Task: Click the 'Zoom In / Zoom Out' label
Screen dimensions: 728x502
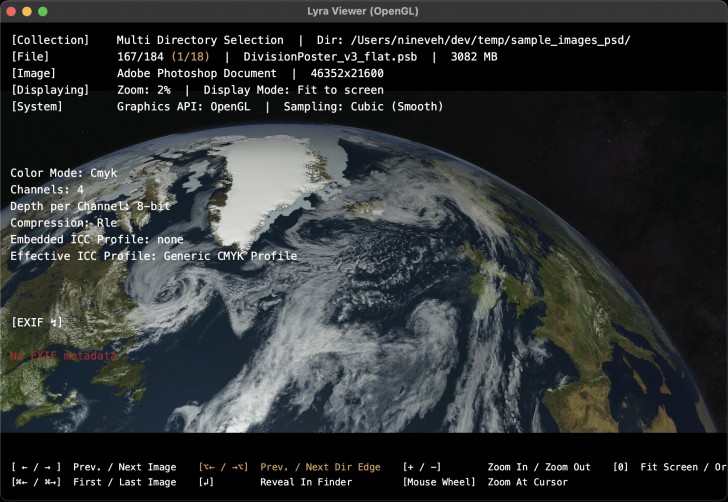Action: tap(539, 467)
